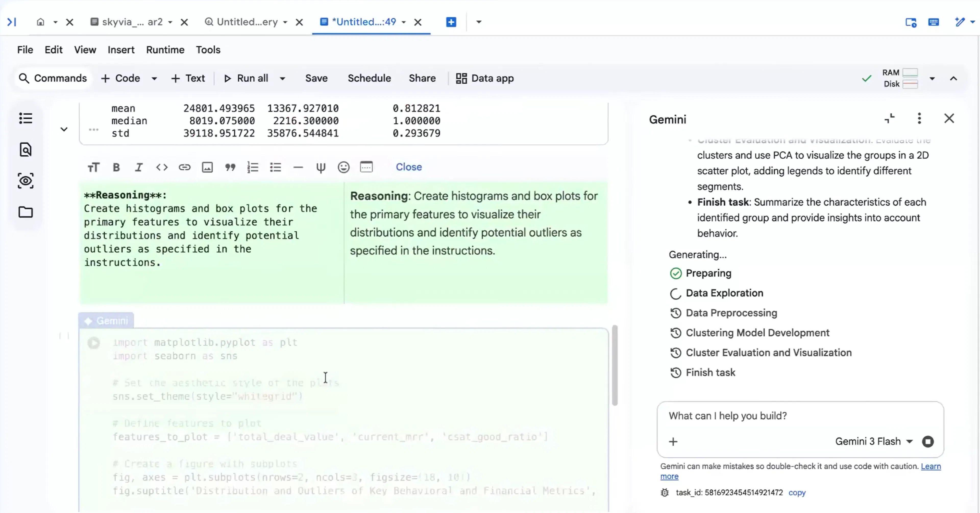
Task: Insert an image in text cell
Action: coord(207,167)
